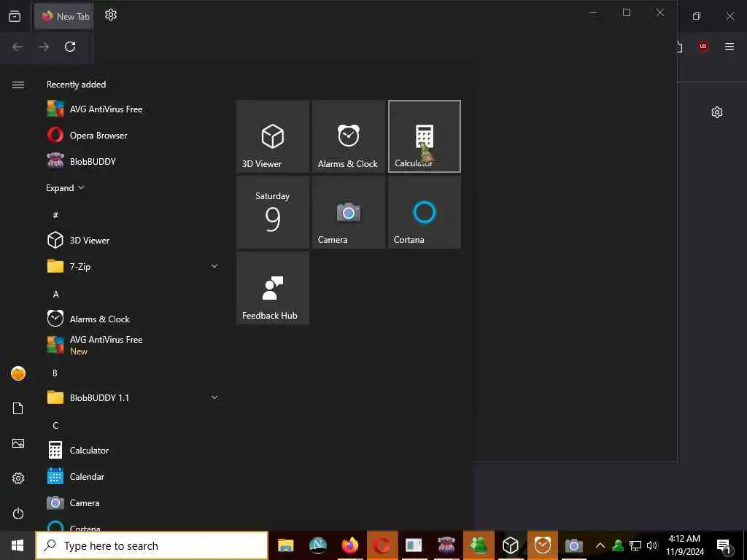Open Pictures from Start sidebar
747x560 pixels.
18,443
